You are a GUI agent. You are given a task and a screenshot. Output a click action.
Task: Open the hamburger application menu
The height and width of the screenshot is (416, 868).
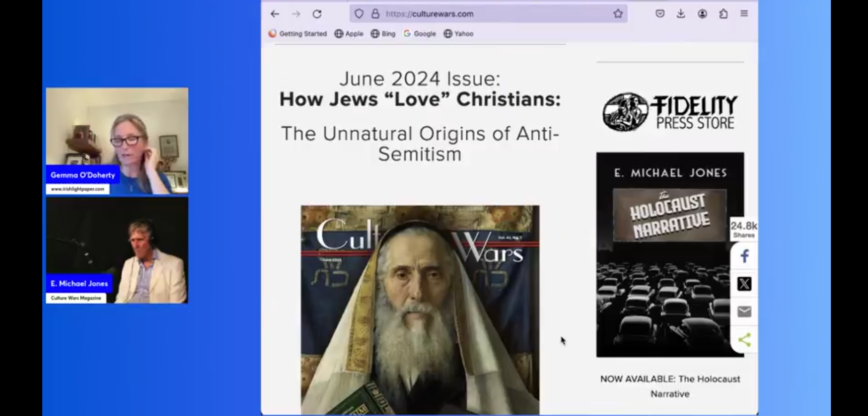pos(744,14)
